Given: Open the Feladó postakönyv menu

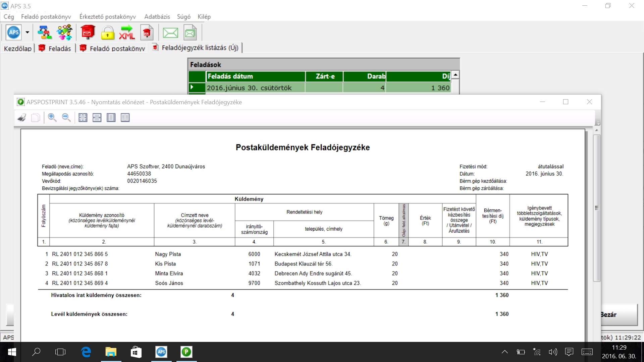Looking at the screenshot, I should 46,17.
